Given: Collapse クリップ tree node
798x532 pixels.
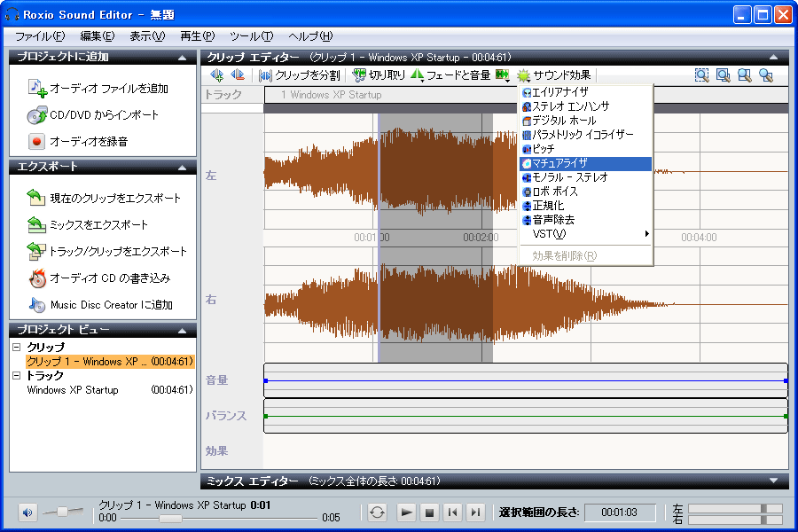Looking at the screenshot, I should coord(16,348).
